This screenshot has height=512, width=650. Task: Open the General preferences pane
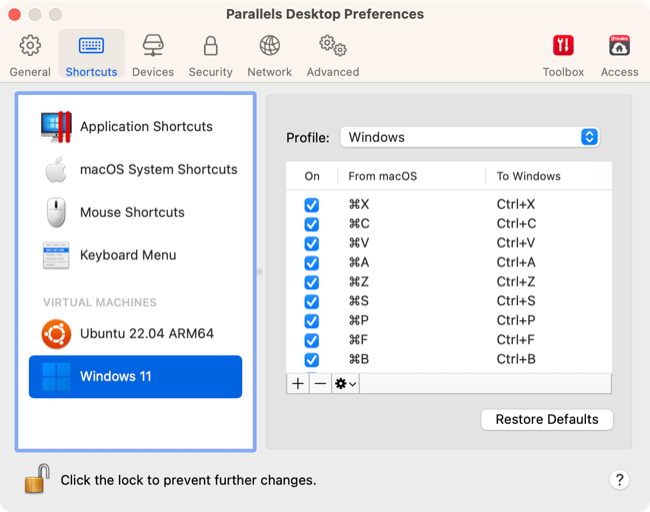point(30,55)
